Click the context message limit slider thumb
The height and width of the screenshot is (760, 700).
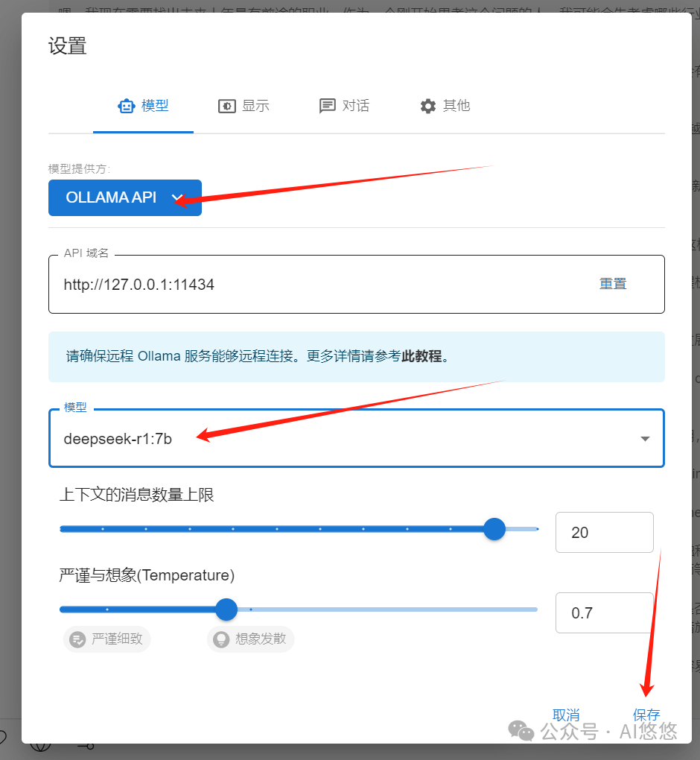click(494, 529)
